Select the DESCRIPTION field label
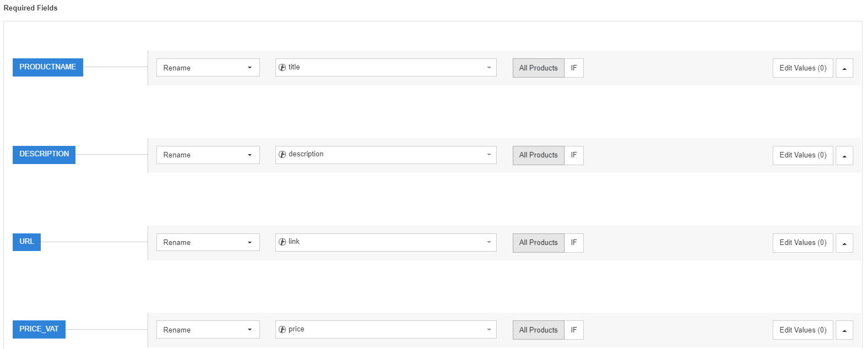Viewport: 868px width, 349px height. pos(44,154)
